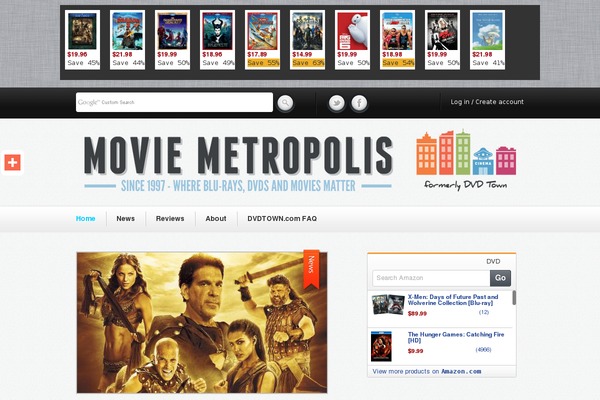Screen dimensions: 600x400
Task: Open the Twitter icon link
Action: pos(337,103)
